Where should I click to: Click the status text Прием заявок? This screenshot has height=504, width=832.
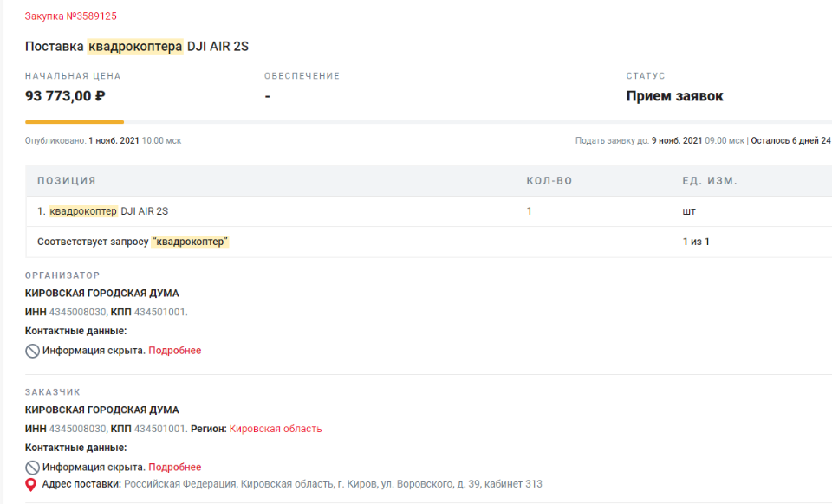[x=674, y=96]
